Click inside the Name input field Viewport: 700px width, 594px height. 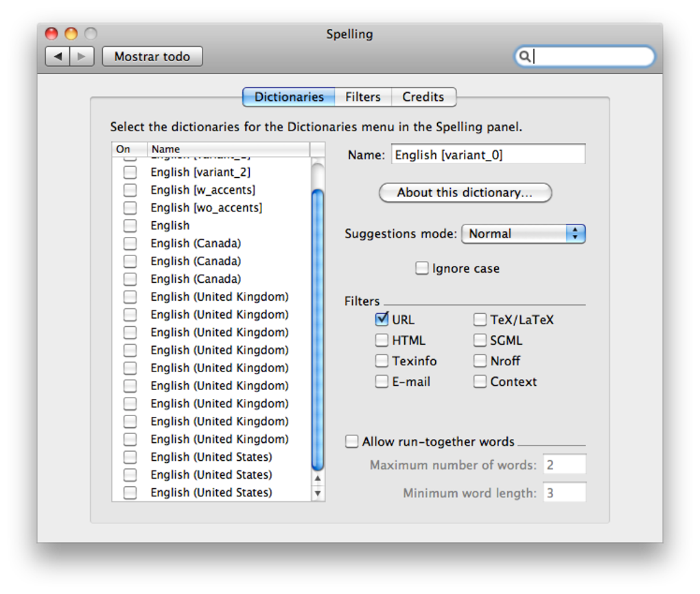(x=487, y=154)
